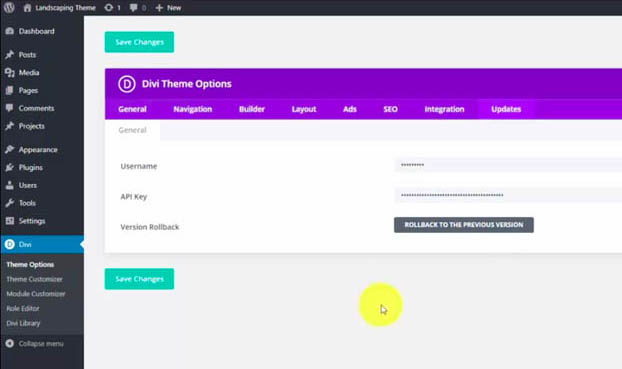Focus the API Key input field
The image size is (622, 369).
point(508,195)
